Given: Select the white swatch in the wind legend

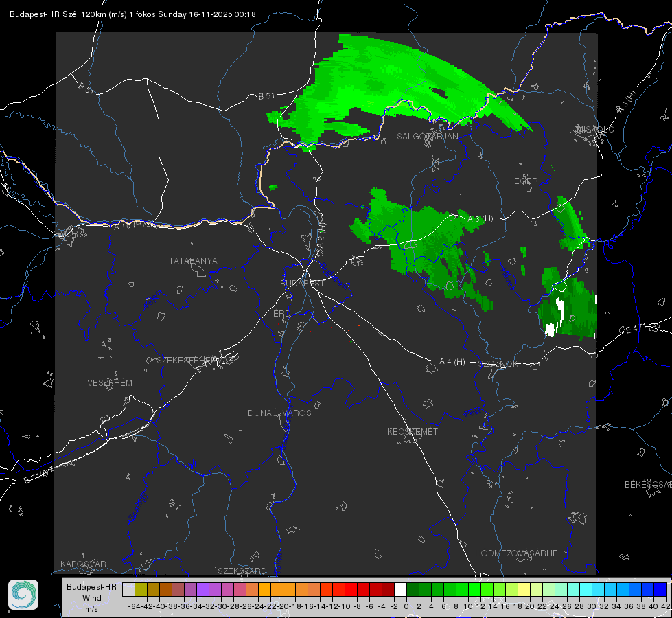Looking at the screenshot, I should click(x=400, y=589).
